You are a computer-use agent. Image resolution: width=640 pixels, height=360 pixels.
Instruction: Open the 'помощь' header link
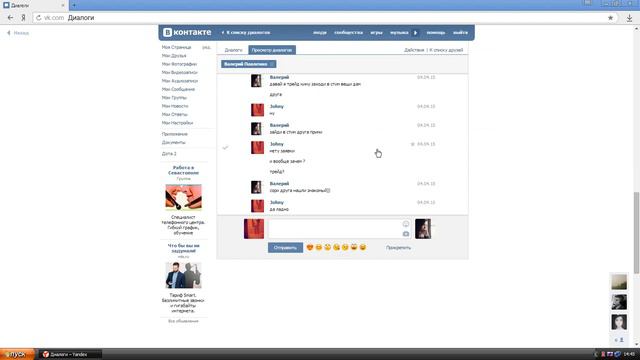click(436, 32)
